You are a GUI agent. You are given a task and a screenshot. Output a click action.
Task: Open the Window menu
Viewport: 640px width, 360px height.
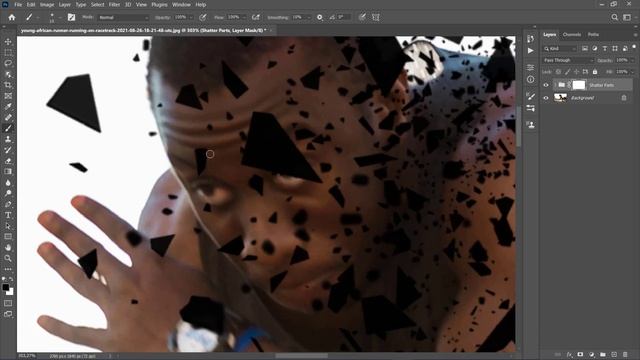point(181,4)
